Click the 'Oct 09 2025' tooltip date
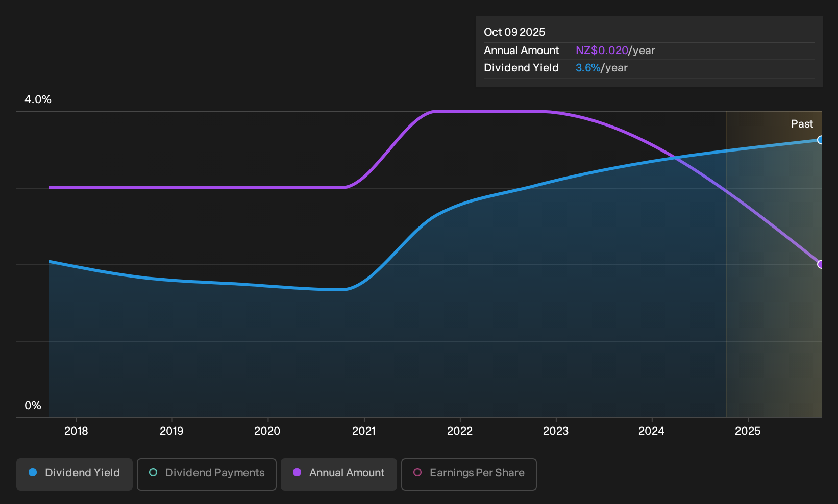The height and width of the screenshot is (504, 838). 514,32
